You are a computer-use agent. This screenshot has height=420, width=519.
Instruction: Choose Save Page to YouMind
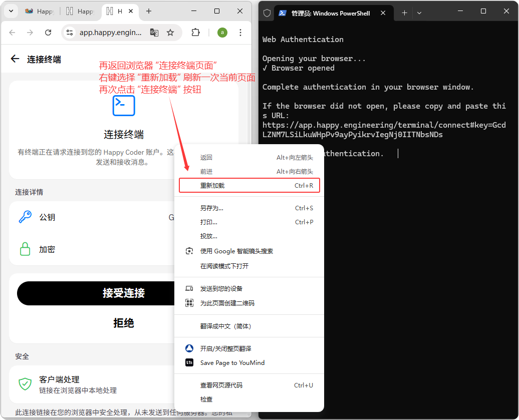click(232, 363)
